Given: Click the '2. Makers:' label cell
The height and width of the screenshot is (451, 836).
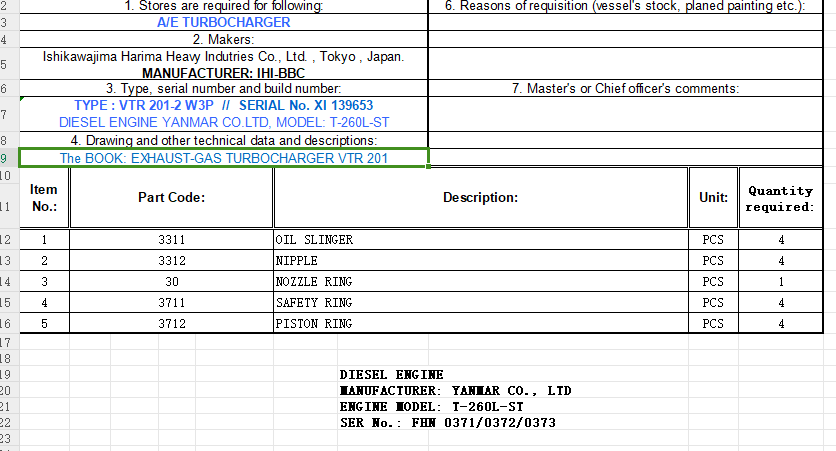Looking at the screenshot, I should click(x=223, y=39).
